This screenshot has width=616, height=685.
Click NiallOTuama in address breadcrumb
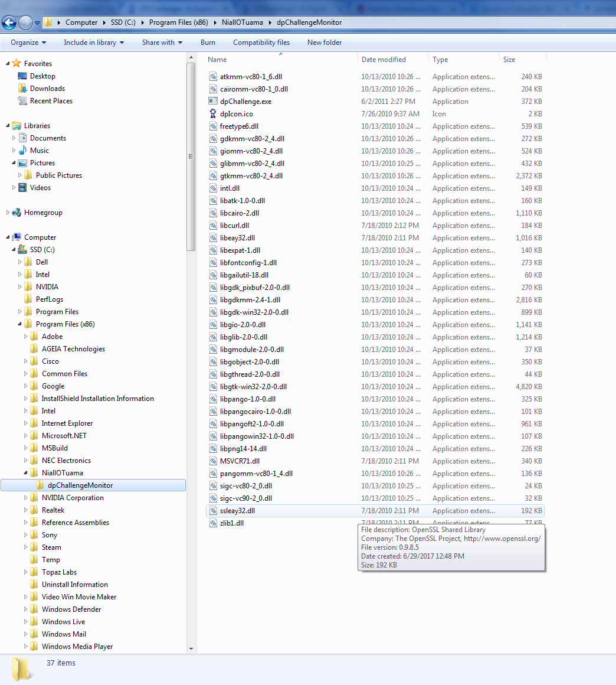pyautogui.click(x=243, y=22)
